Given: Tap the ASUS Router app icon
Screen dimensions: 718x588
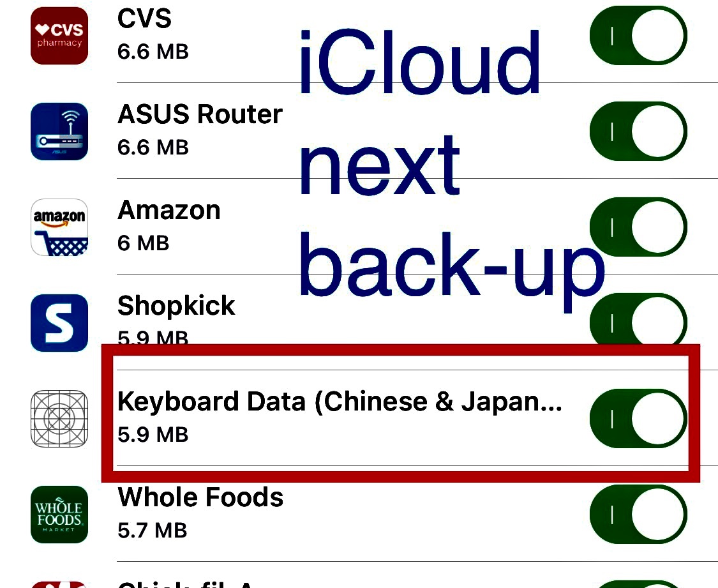Looking at the screenshot, I should pos(59,132).
